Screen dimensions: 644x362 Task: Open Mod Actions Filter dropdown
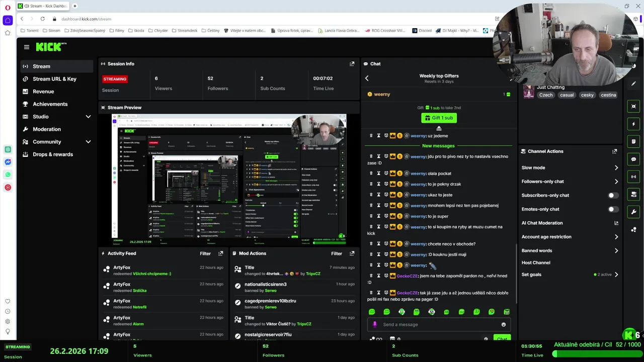pos(337,253)
